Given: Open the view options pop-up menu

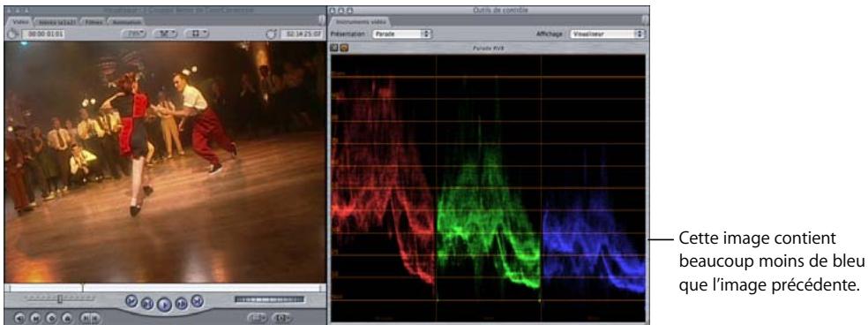Looking at the screenshot, I should click(x=197, y=34).
